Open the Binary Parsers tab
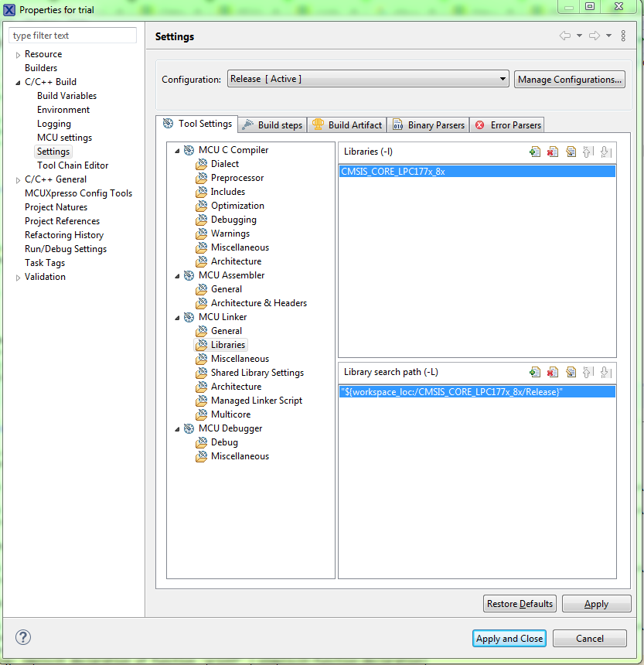 (428, 125)
